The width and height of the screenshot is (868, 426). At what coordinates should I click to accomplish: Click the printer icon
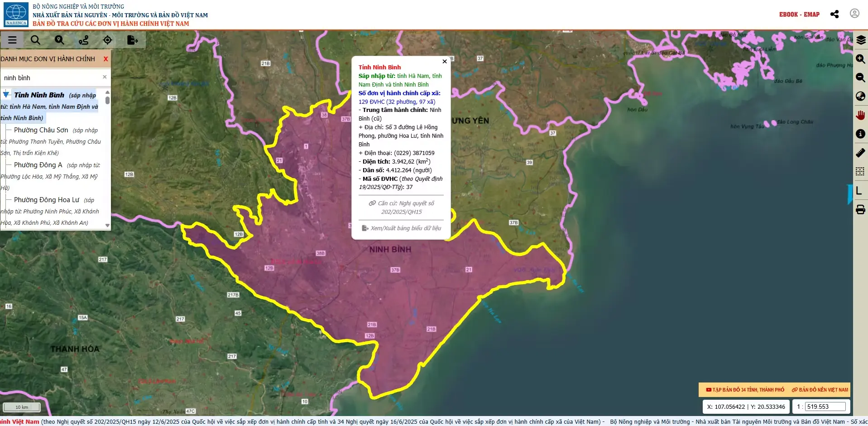(861, 210)
